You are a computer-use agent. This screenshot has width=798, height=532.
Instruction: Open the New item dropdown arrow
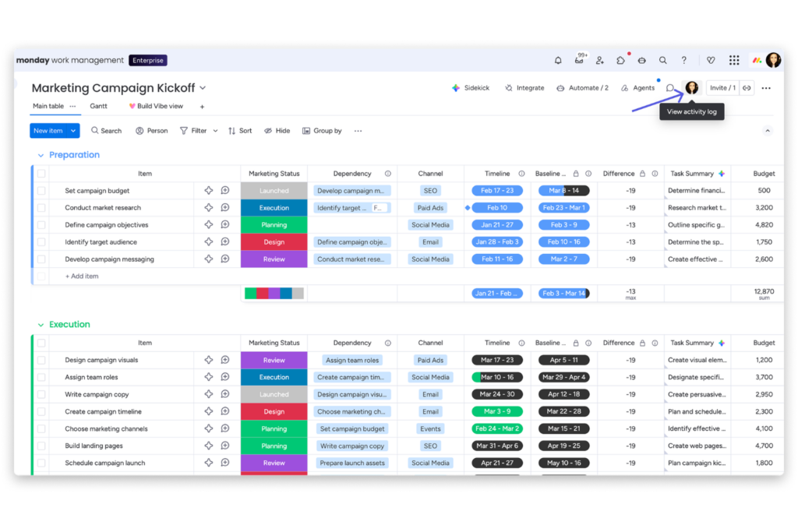pyautogui.click(x=73, y=131)
